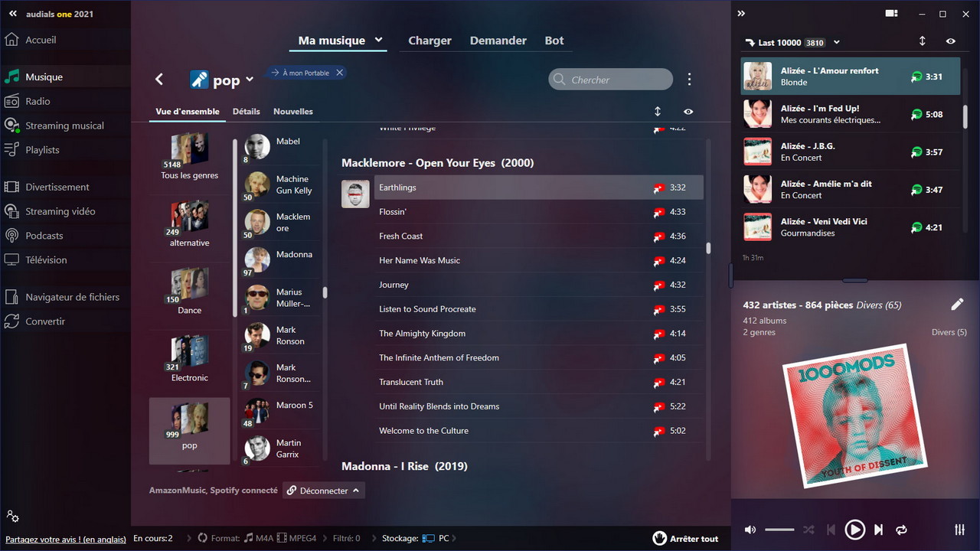
Task: Mute the player volume
Action: pyautogui.click(x=750, y=530)
